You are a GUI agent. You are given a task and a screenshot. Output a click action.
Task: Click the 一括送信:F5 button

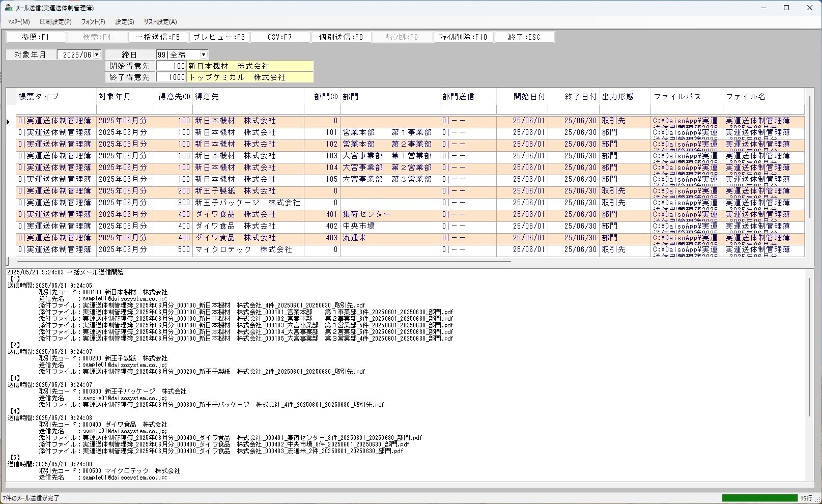158,37
